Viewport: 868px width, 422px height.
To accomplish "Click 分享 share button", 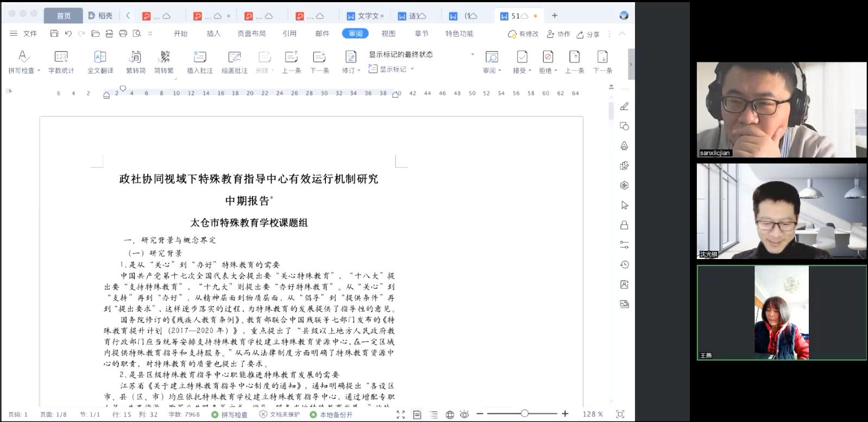I will (588, 34).
